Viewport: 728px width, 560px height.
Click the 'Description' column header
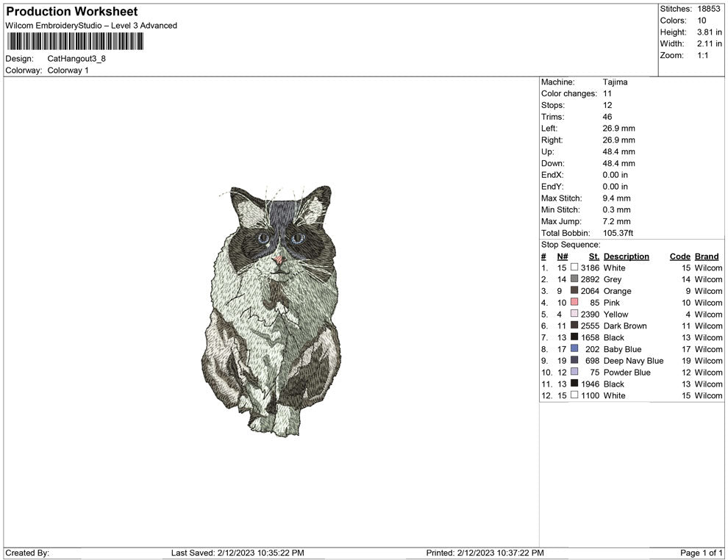point(627,256)
